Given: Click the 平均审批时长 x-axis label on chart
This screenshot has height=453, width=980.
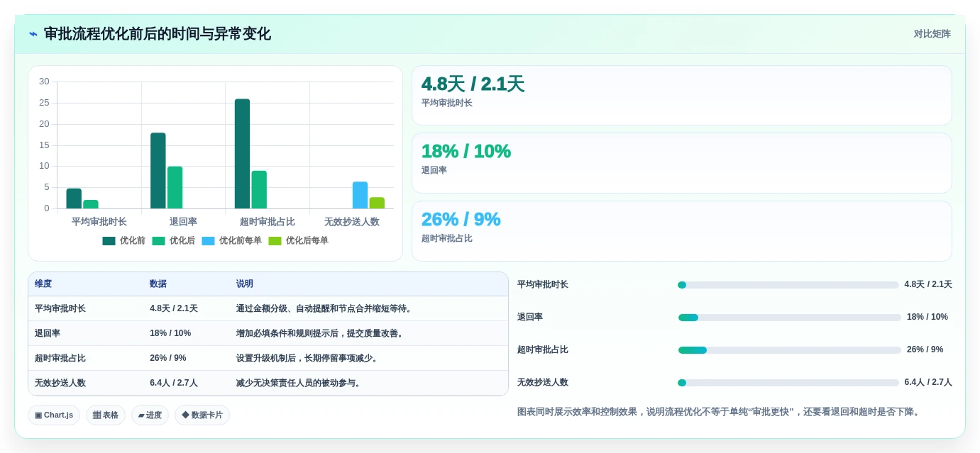Looking at the screenshot, I should [99, 222].
